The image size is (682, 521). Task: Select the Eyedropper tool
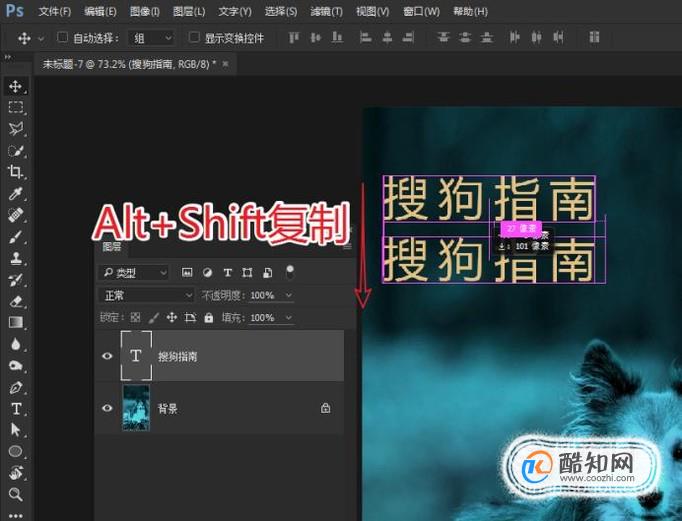point(16,194)
